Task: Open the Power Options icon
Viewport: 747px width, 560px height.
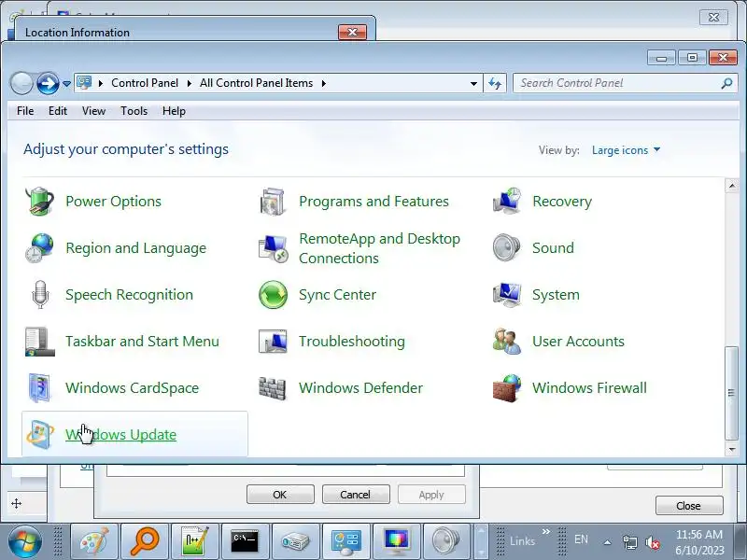Action: (39, 202)
